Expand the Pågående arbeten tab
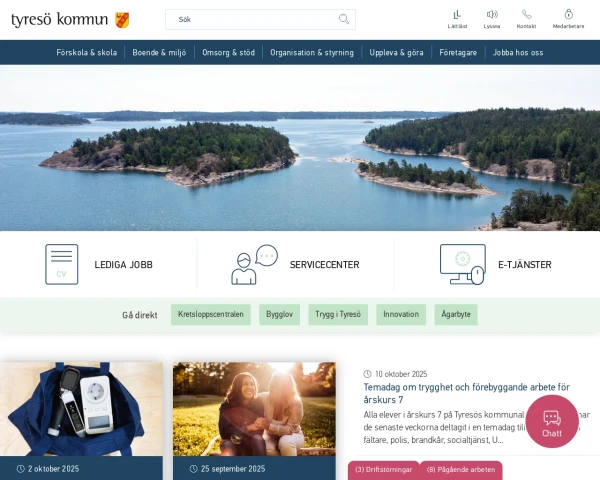The width and height of the screenshot is (600, 480). 461,470
